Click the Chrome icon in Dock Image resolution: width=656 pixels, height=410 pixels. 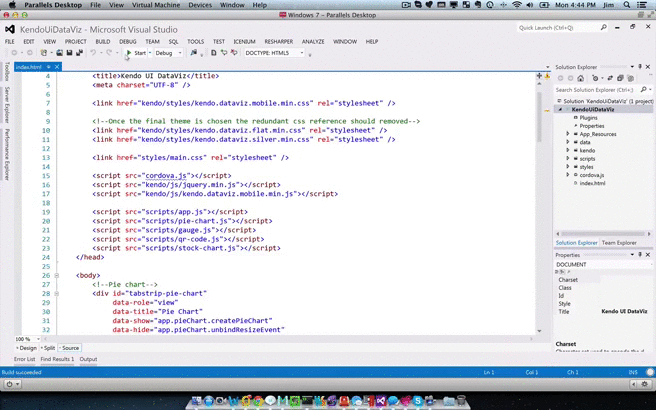coord(258,401)
